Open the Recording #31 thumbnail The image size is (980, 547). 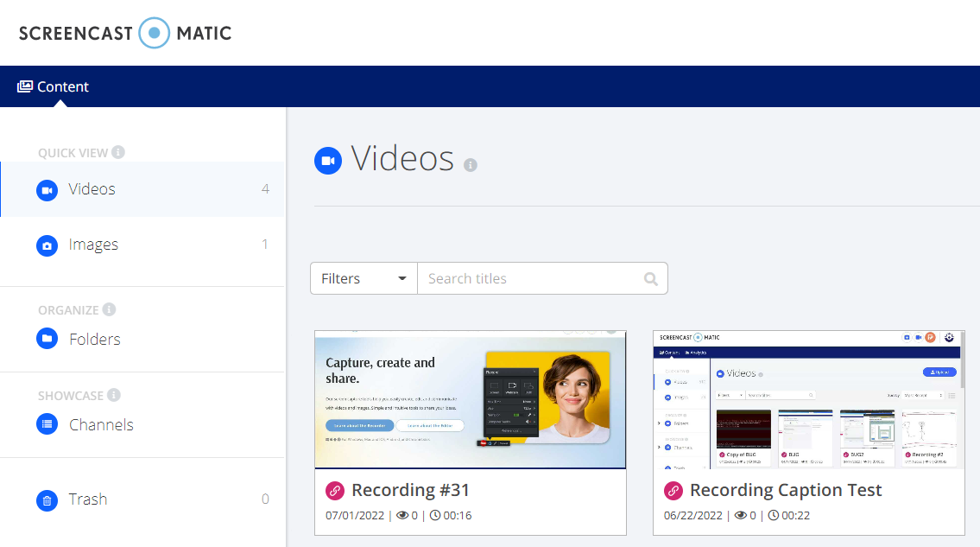pos(470,399)
